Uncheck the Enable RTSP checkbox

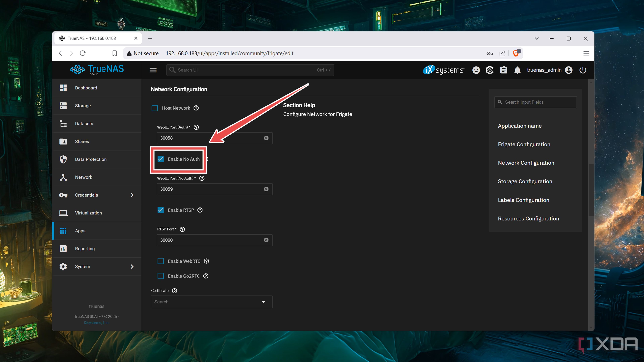(160, 210)
